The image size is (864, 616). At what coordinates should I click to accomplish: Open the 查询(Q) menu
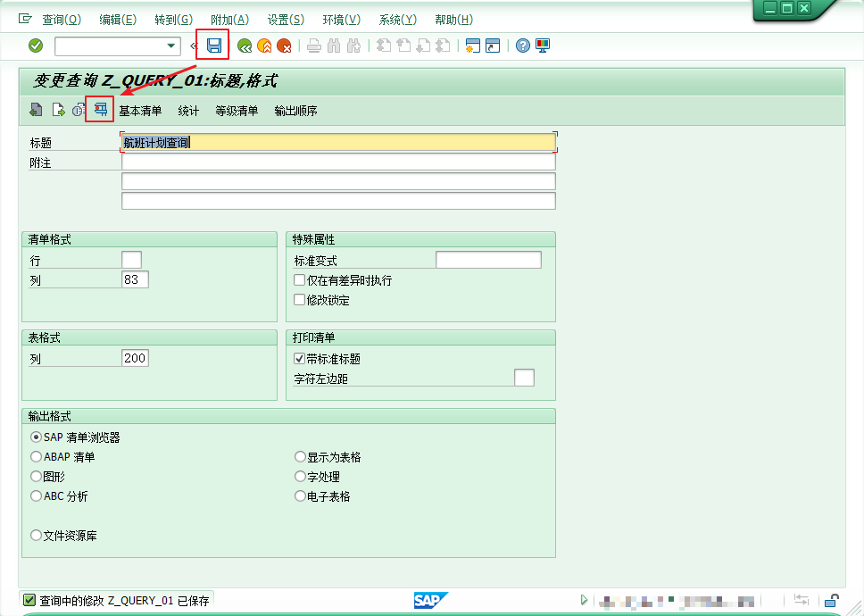(62, 20)
